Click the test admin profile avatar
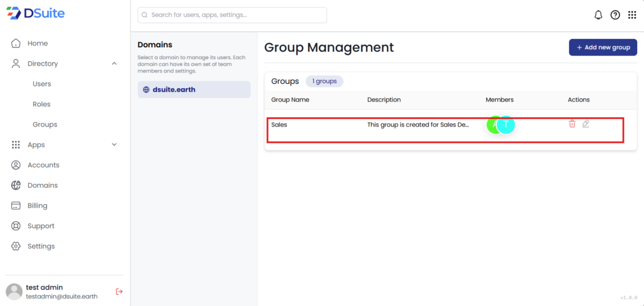The width and height of the screenshot is (644, 306). coord(14,292)
